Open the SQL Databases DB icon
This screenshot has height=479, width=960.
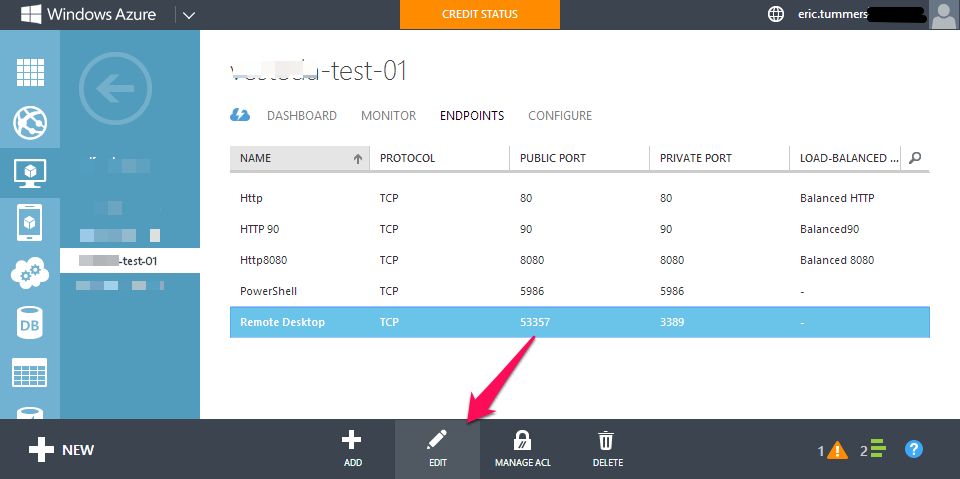pos(30,322)
